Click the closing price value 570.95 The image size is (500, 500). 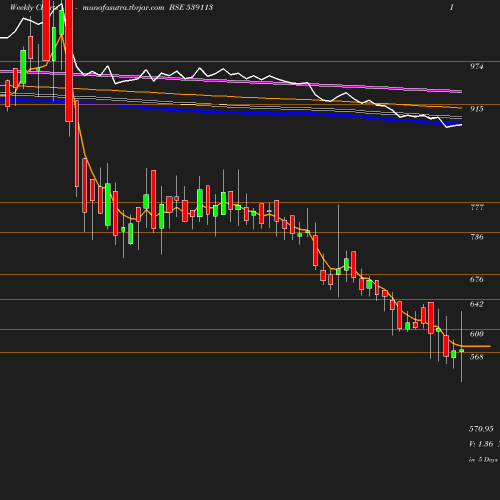(x=481, y=429)
